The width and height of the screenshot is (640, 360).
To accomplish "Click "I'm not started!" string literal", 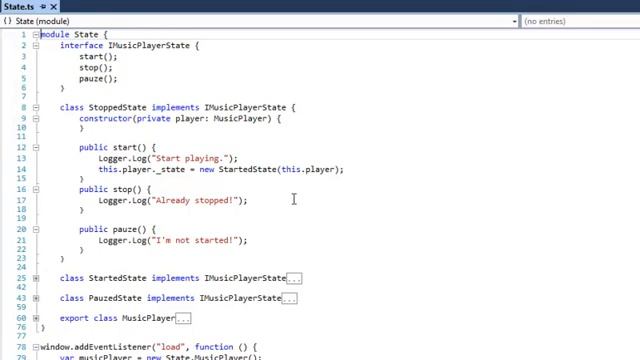I will click(195, 240).
